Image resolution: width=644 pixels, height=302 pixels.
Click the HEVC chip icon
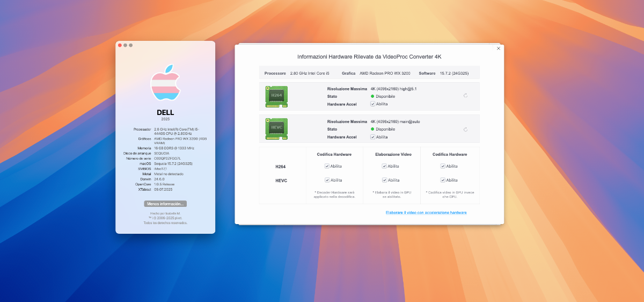click(x=276, y=129)
